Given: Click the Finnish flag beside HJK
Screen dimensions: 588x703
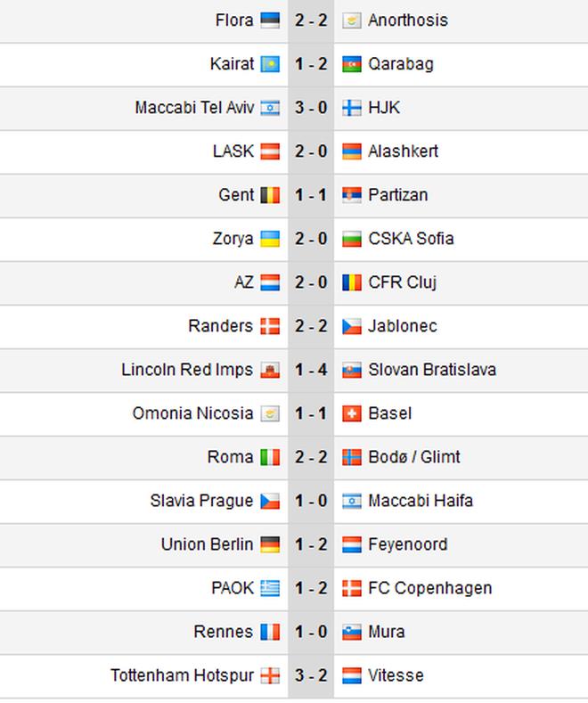Looking at the screenshot, I should pyautogui.click(x=351, y=108).
